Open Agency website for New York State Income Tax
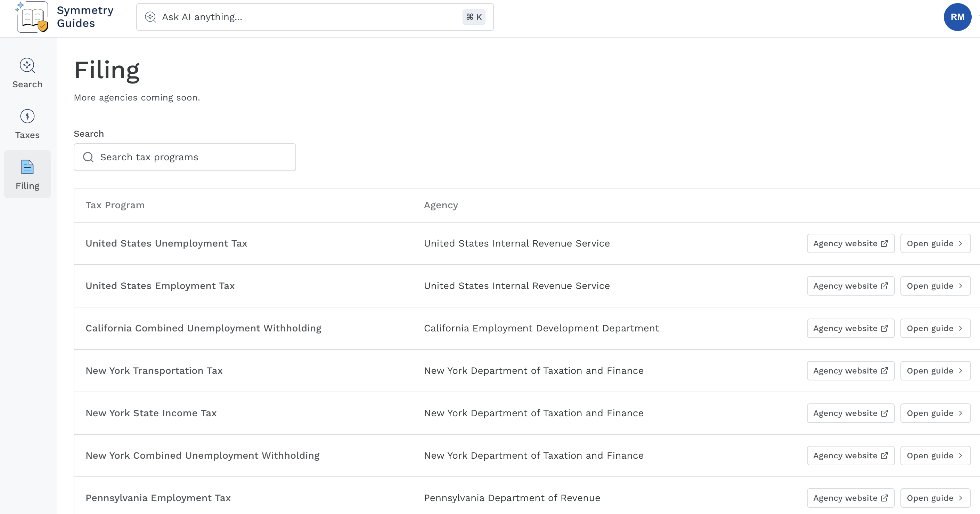Screen dimensions: 980x514 pos(851,413)
